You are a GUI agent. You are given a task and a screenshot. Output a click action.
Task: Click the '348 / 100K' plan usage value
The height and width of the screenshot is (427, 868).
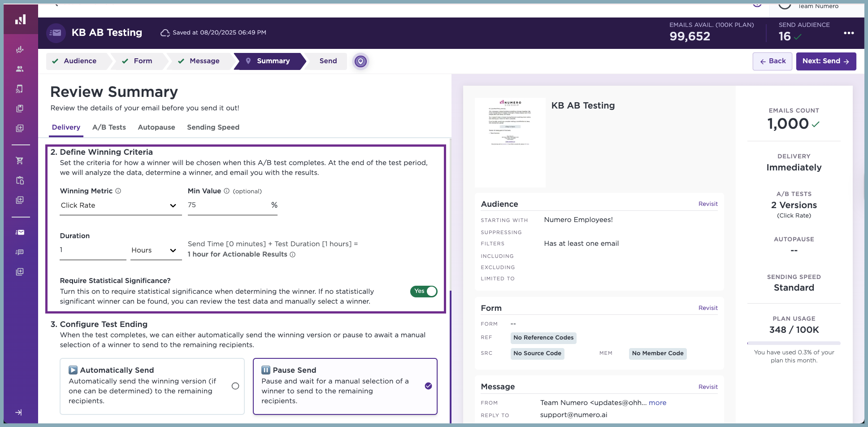pos(794,330)
